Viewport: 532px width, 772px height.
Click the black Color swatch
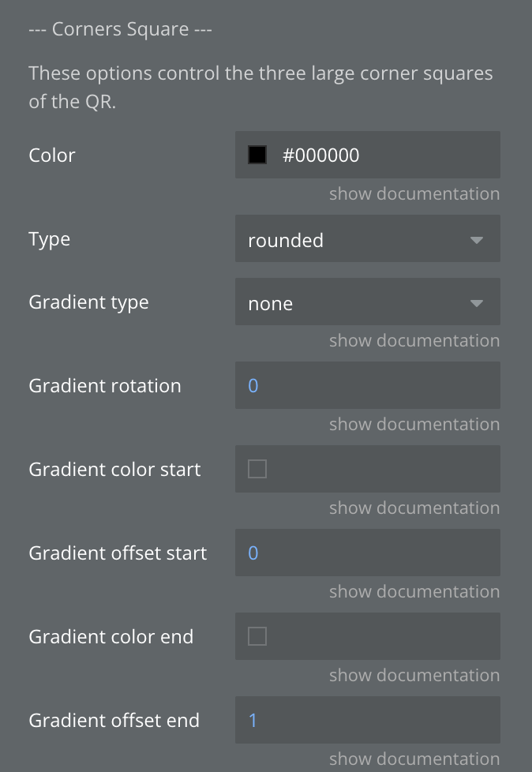257,155
